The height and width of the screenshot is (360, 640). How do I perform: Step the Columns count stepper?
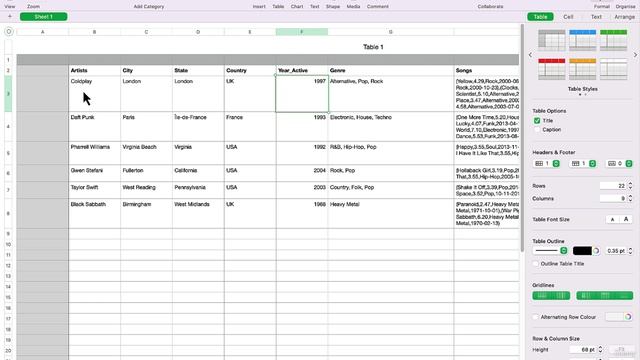(x=630, y=198)
